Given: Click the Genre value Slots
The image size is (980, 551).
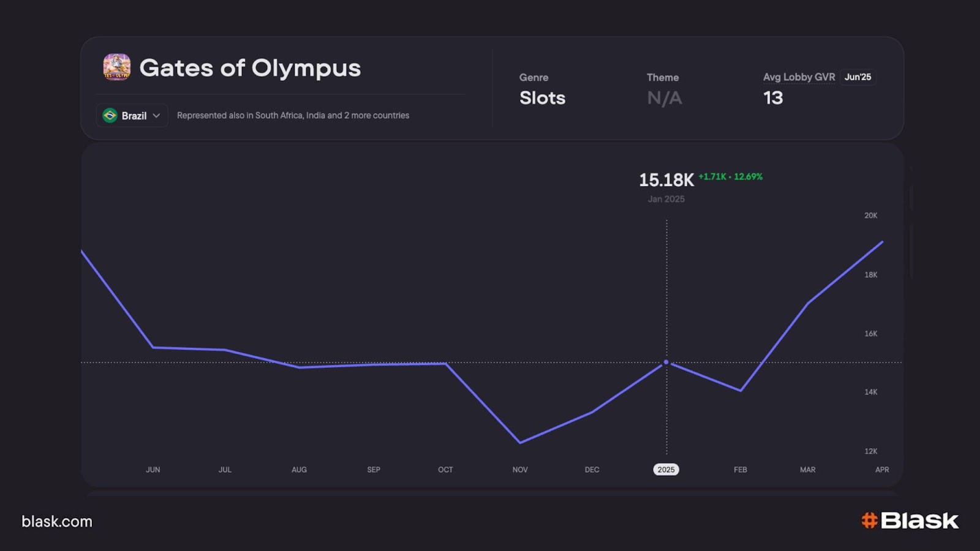Looking at the screenshot, I should point(542,98).
